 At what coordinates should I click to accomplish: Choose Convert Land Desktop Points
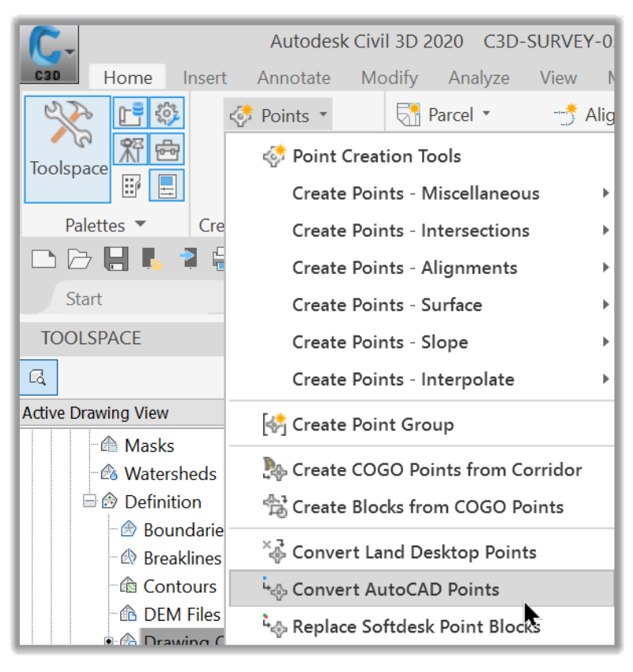(x=421, y=552)
